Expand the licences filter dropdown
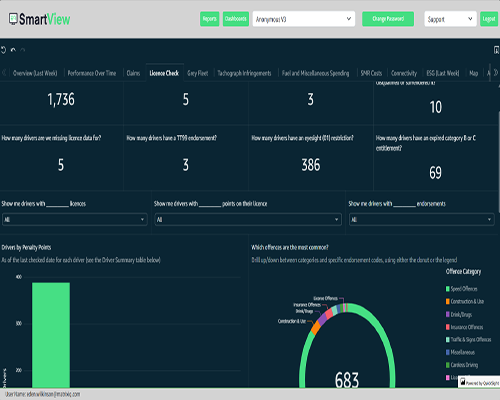The width and height of the screenshot is (500, 400). [x=75, y=219]
